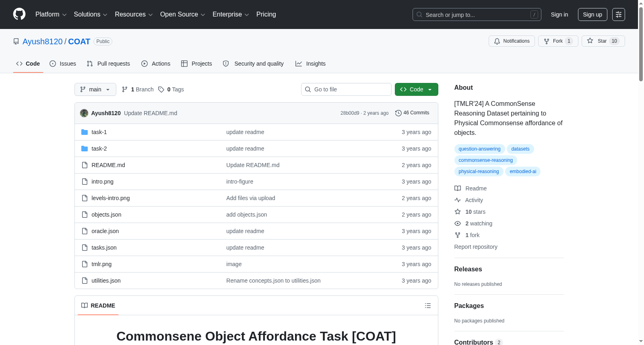Click the Ayush8120 avatar in the commit row
644x345 pixels.
84,113
